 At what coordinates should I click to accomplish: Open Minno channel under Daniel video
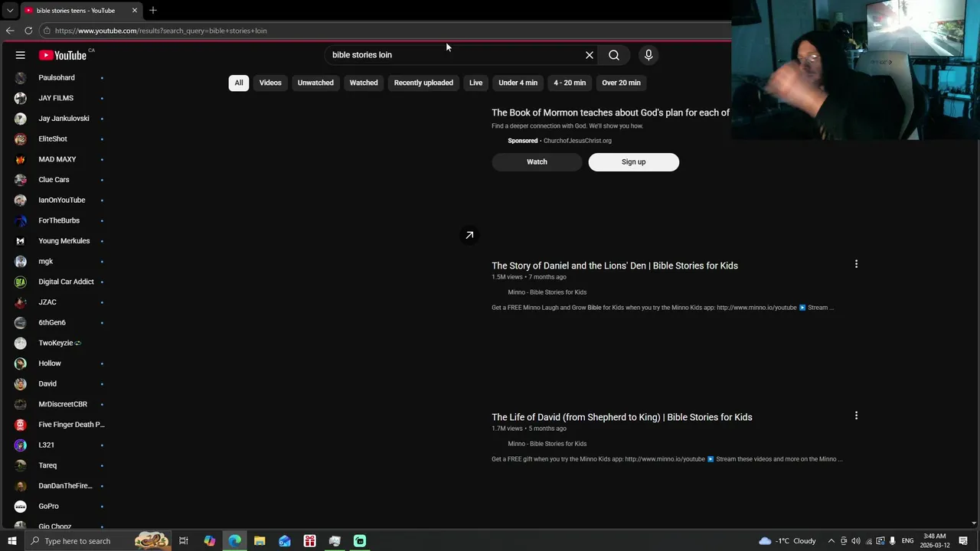point(547,292)
